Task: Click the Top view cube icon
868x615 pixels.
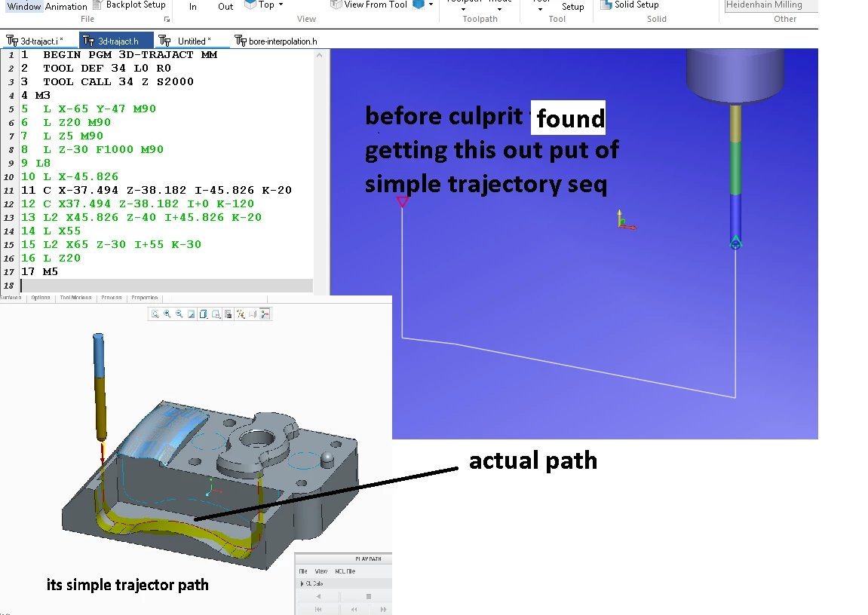Action: click(250, 5)
